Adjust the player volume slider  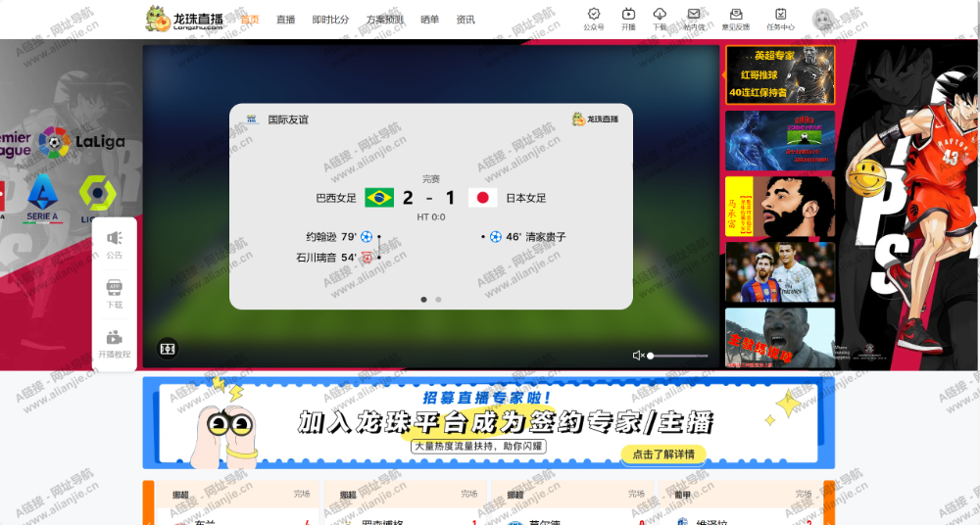point(678,356)
